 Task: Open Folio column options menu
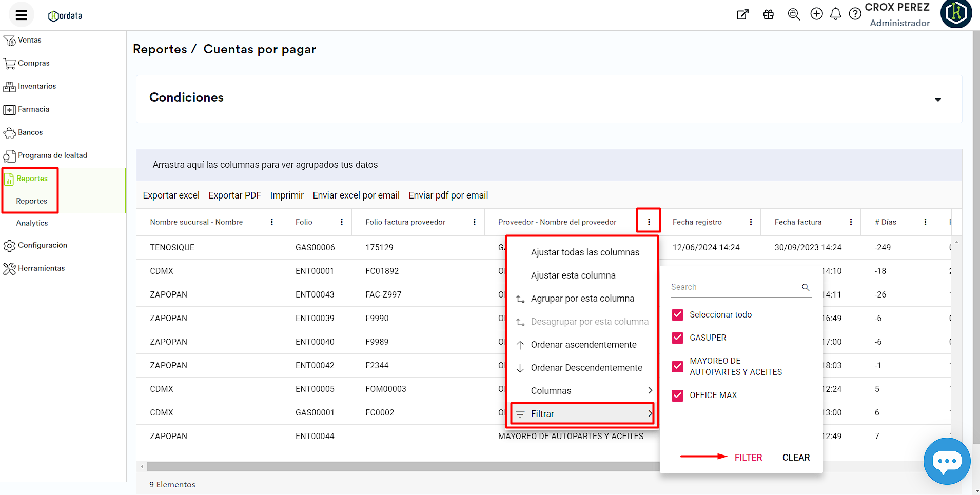342,222
